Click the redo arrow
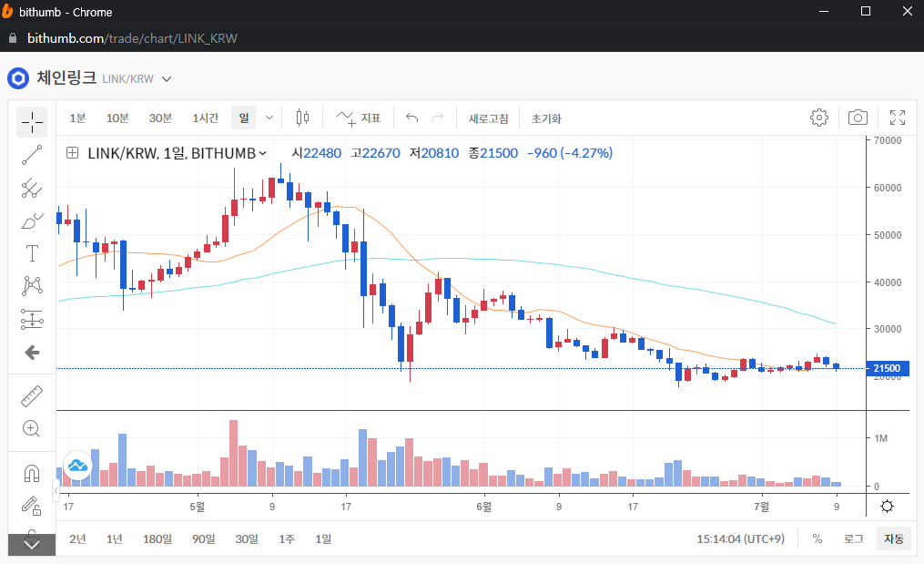Image resolution: width=924 pixels, height=564 pixels. 437,118
